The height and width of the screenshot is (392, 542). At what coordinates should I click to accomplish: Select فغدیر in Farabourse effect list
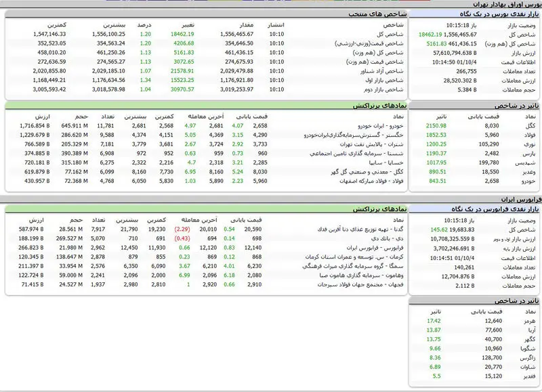529,376
